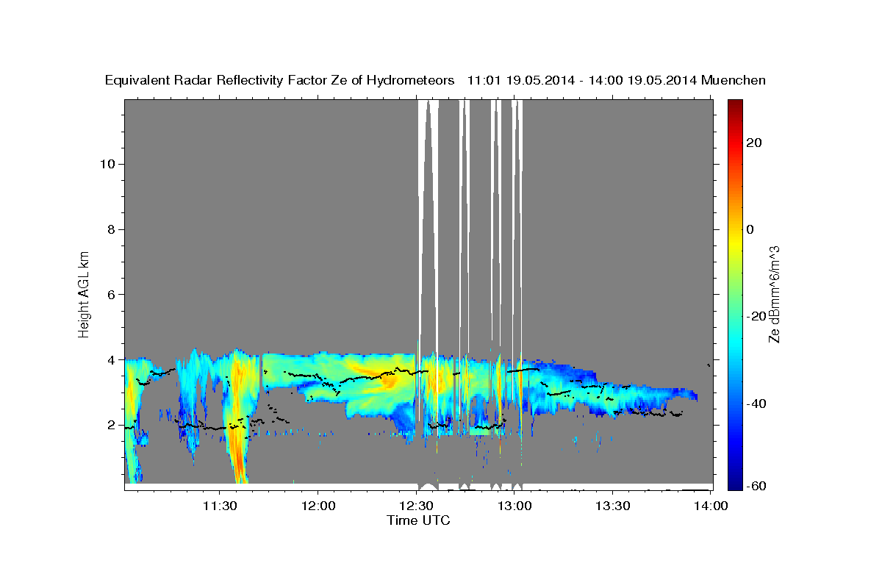Click the orange reflectivity core near 12:20
This screenshot has height=588, width=882.
[385, 377]
